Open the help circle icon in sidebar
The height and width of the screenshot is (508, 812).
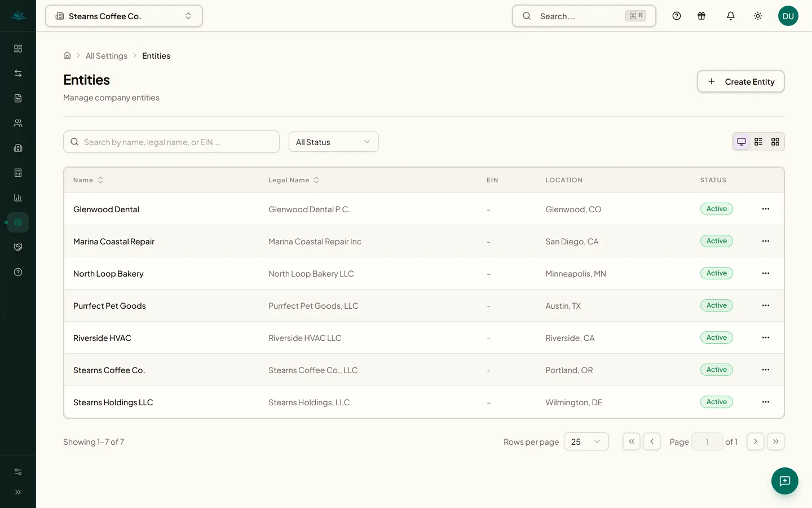pyautogui.click(x=18, y=272)
